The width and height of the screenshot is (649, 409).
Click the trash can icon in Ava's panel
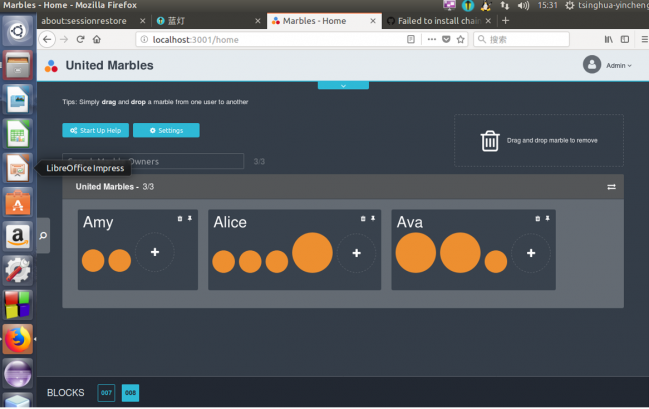pos(537,218)
